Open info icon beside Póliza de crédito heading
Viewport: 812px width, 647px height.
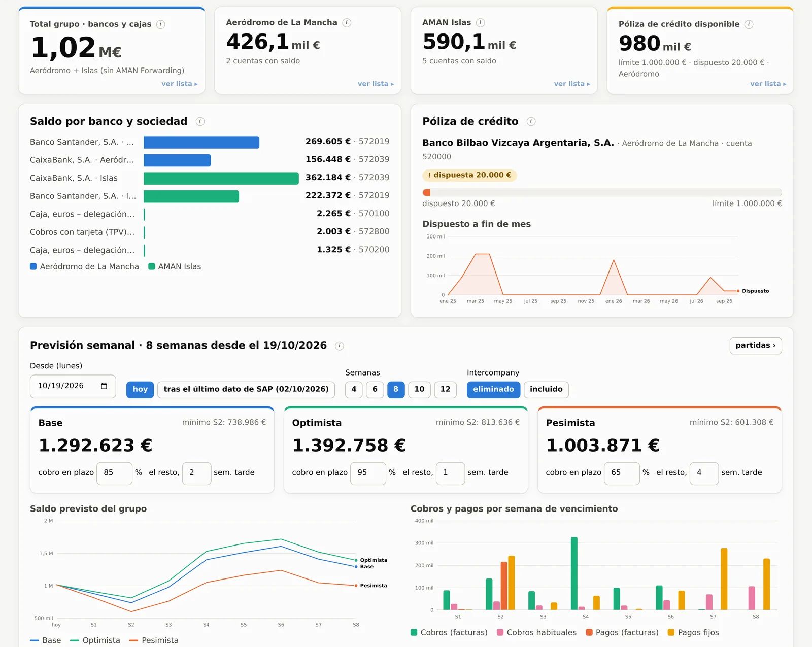(x=531, y=121)
